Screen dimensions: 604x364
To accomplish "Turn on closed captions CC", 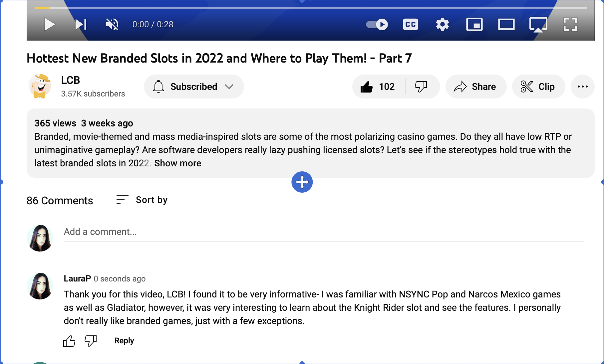I will coord(411,24).
